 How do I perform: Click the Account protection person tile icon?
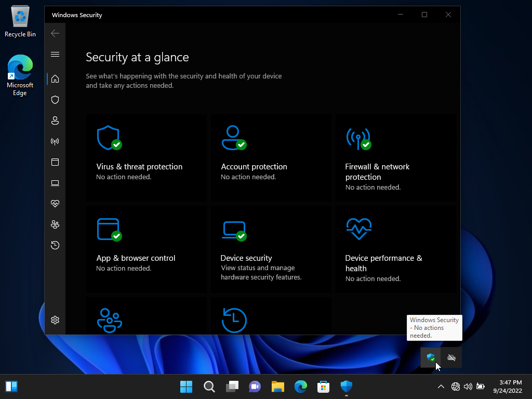point(234,138)
